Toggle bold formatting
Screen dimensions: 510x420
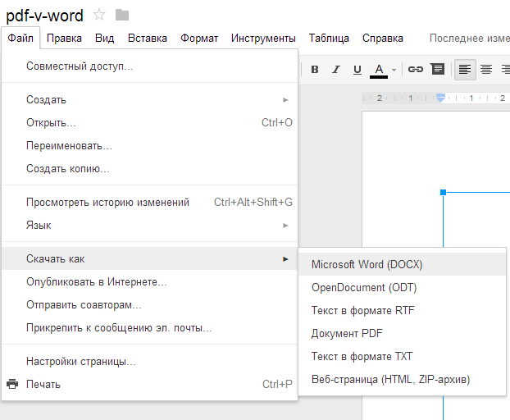tap(315, 69)
